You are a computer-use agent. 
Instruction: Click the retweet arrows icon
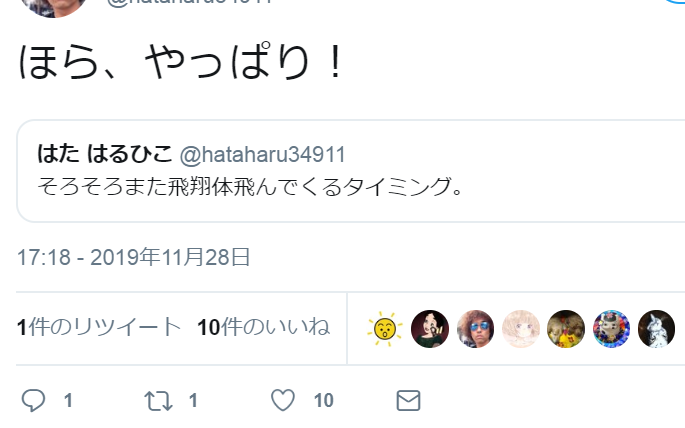(158, 401)
